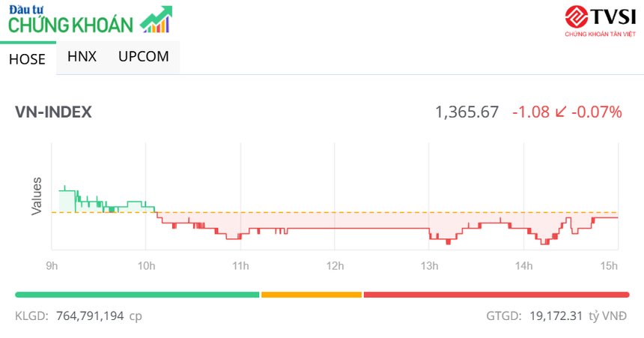Click the 9h time axis label
The width and height of the screenshot is (644, 338).
click(52, 265)
